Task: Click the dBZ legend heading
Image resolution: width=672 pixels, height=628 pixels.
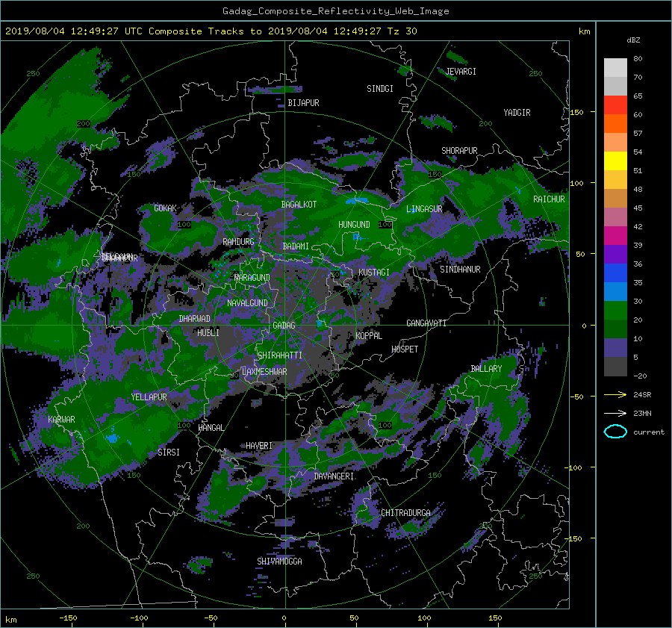Action: [633, 40]
